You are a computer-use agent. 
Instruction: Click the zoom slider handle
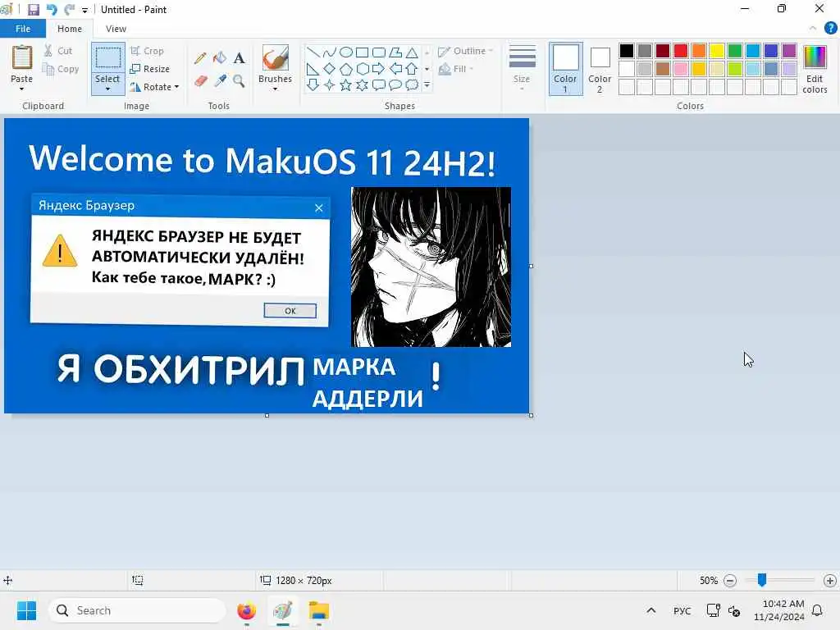point(762,580)
